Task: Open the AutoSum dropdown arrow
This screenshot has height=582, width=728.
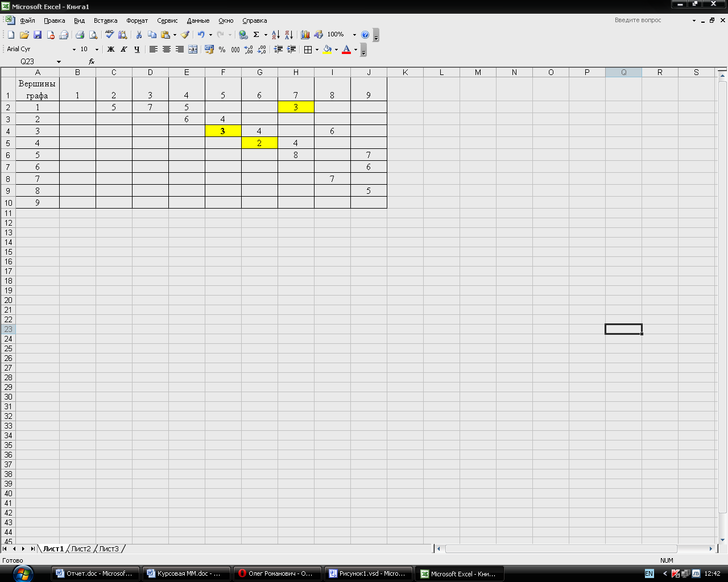Action: [266, 35]
